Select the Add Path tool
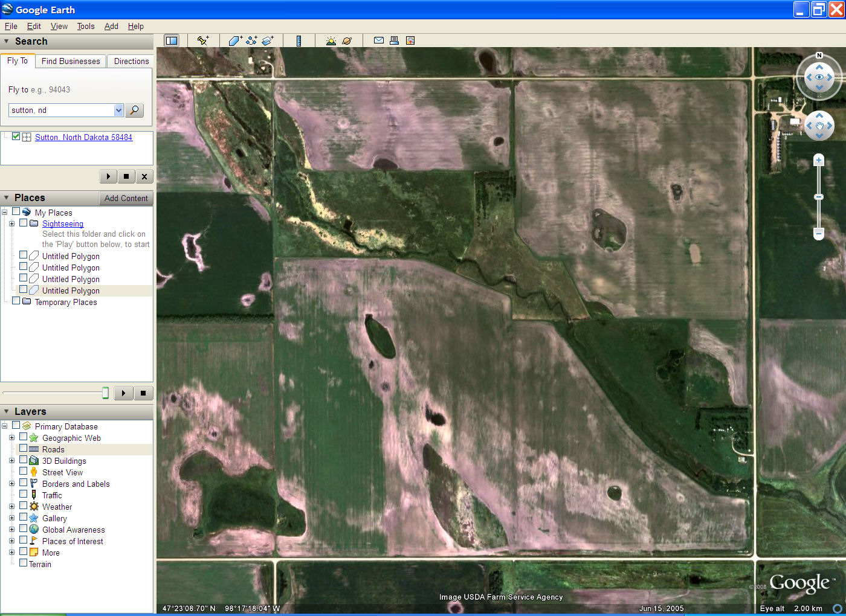Viewport: 846px width, 616px height. pyautogui.click(x=251, y=40)
